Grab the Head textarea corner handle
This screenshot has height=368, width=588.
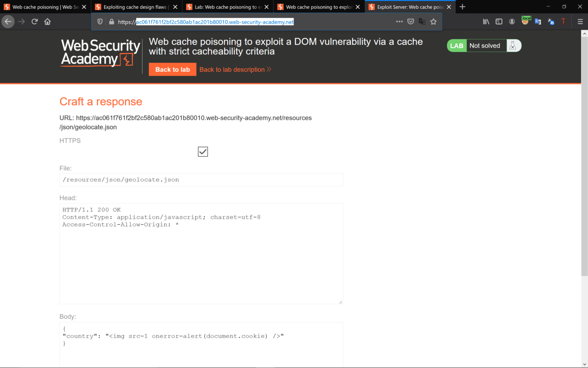[340, 301]
